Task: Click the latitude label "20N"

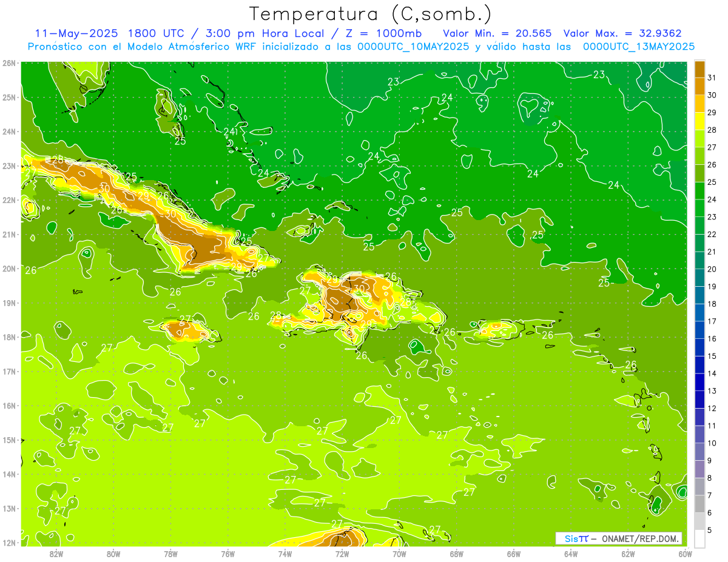Action: click(9, 269)
